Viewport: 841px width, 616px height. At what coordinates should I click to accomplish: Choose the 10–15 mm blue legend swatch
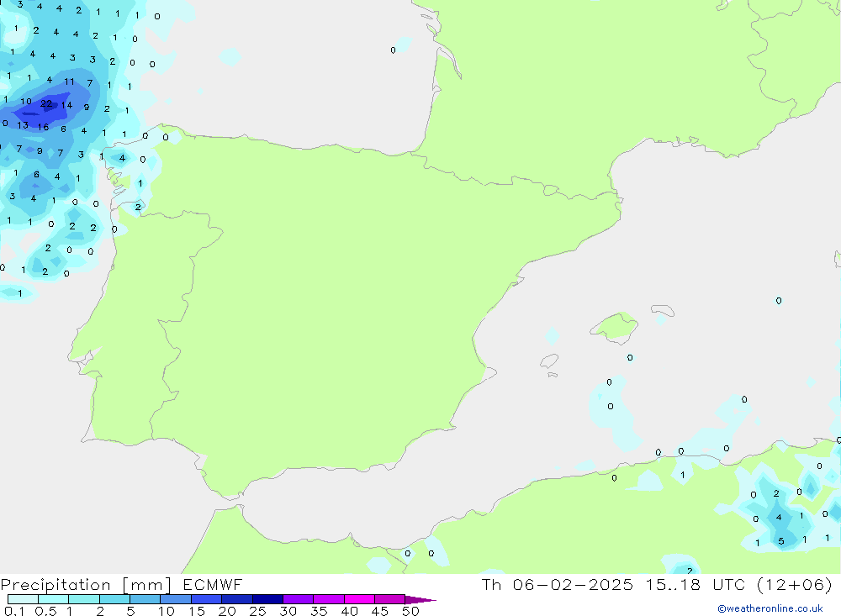(x=176, y=599)
